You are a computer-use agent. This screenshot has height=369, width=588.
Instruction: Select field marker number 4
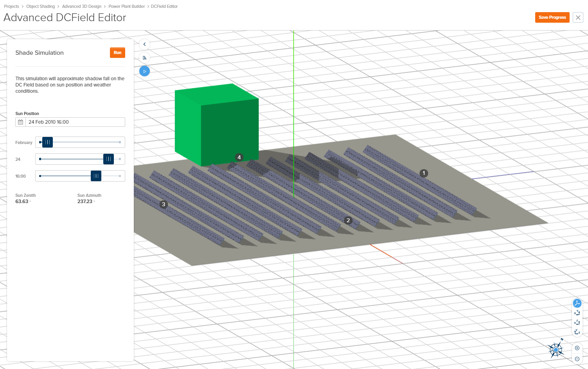pyautogui.click(x=239, y=157)
